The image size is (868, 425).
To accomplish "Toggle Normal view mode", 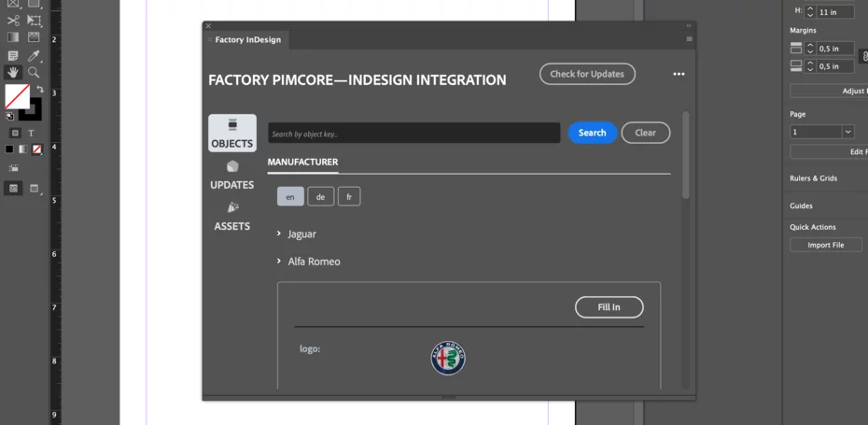I will click(x=14, y=189).
